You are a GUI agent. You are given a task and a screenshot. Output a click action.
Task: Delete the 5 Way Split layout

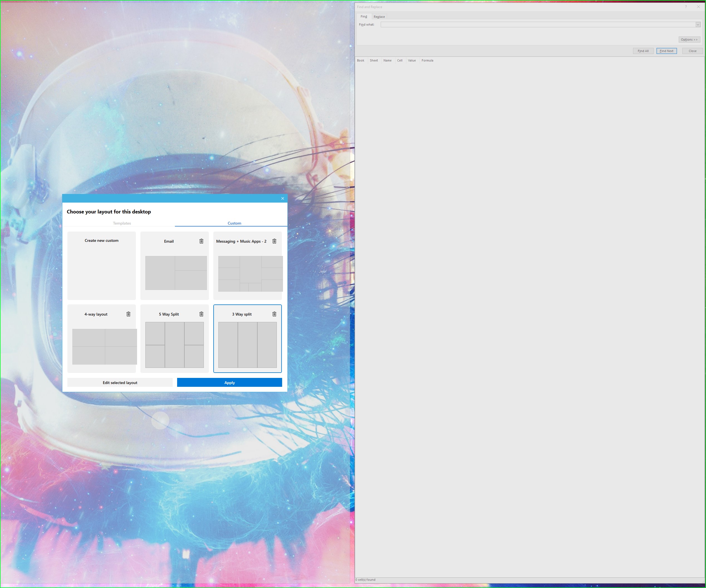coord(201,314)
